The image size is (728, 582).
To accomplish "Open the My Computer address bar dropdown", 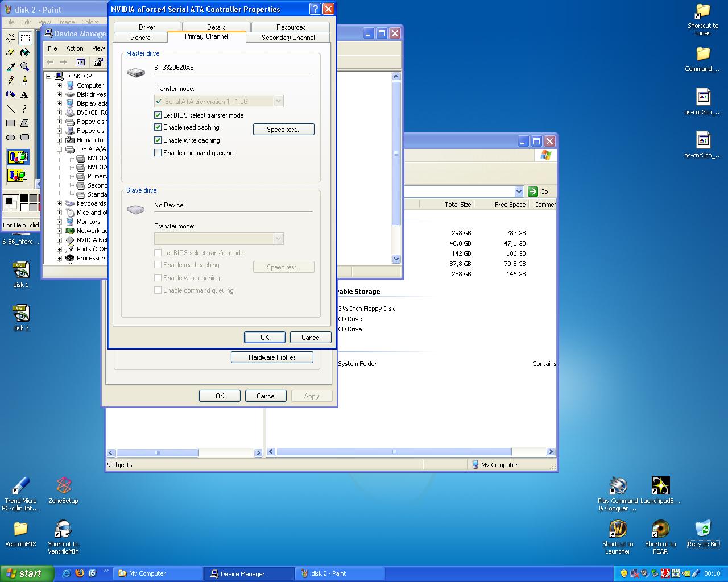I will click(x=519, y=192).
